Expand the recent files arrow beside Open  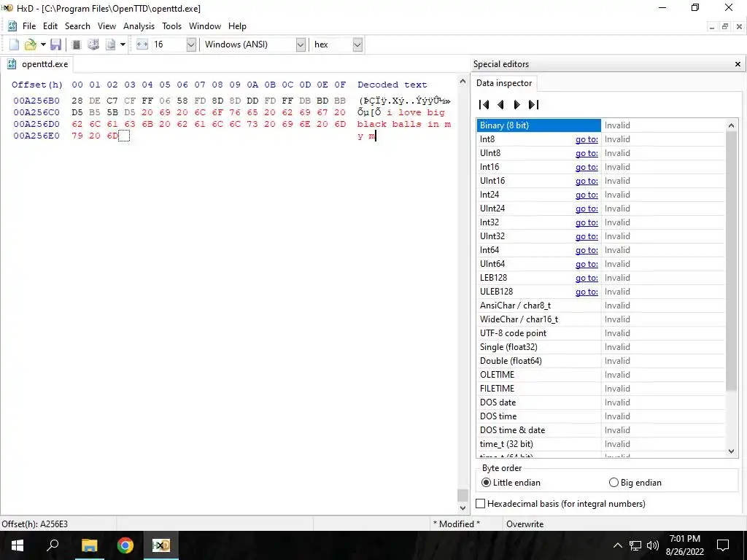coord(43,44)
